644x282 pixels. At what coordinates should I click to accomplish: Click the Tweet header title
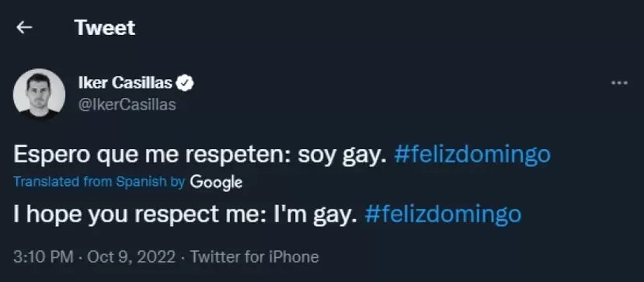pos(105,27)
